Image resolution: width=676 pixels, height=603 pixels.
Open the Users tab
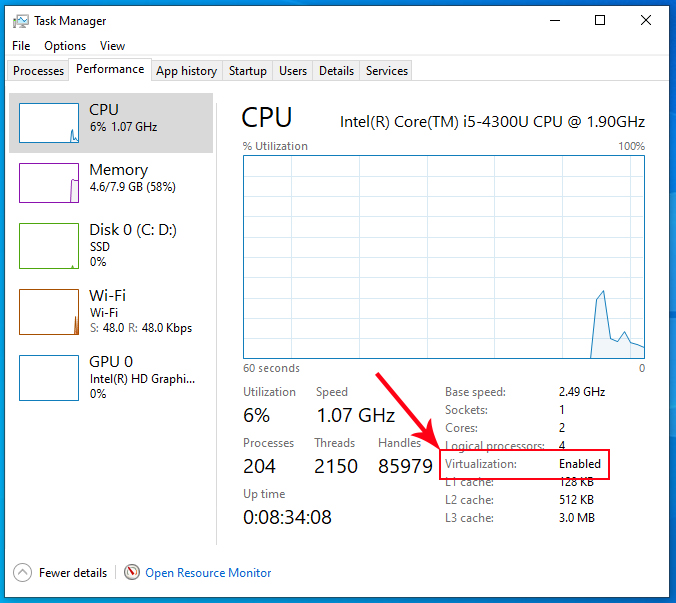click(x=293, y=71)
